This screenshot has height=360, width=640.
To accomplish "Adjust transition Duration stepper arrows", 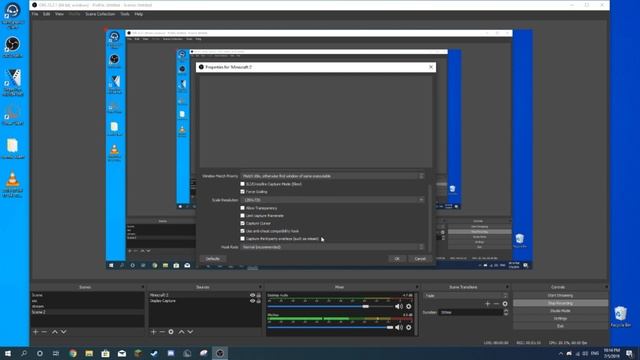I will [x=506, y=312].
